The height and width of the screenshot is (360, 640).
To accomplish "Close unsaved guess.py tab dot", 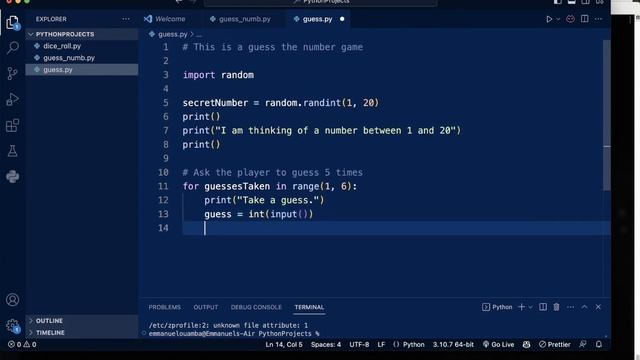I will click(342, 19).
